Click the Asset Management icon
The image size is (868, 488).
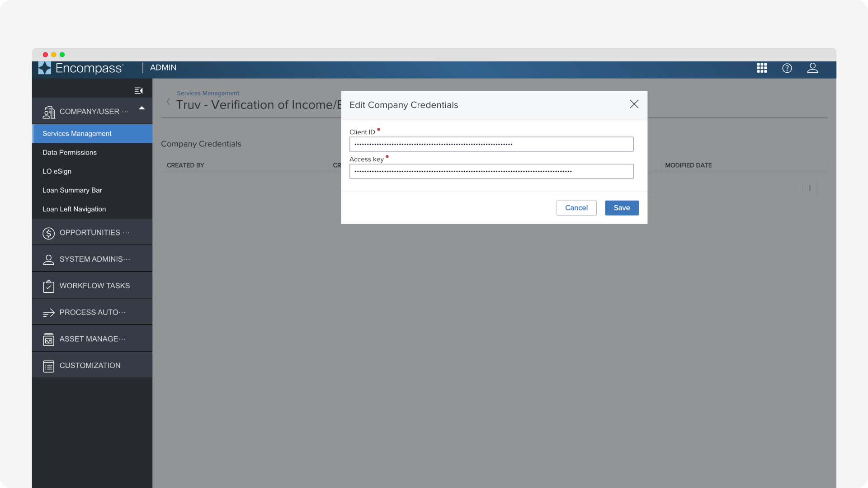48,339
